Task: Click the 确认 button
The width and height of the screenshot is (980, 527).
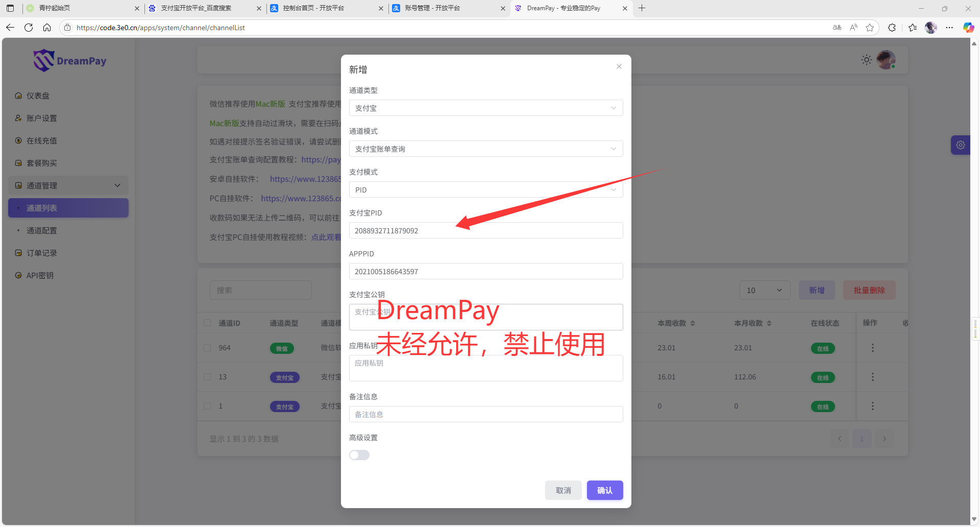Action: [604, 490]
